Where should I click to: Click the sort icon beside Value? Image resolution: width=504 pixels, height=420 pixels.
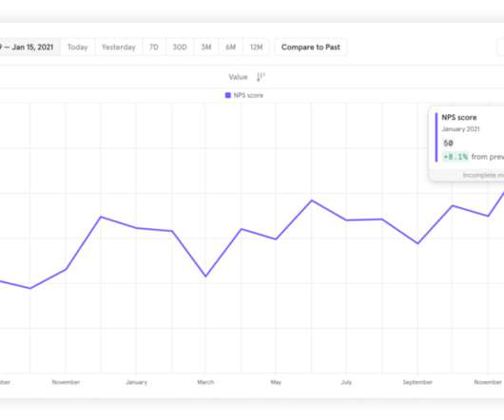261,77
